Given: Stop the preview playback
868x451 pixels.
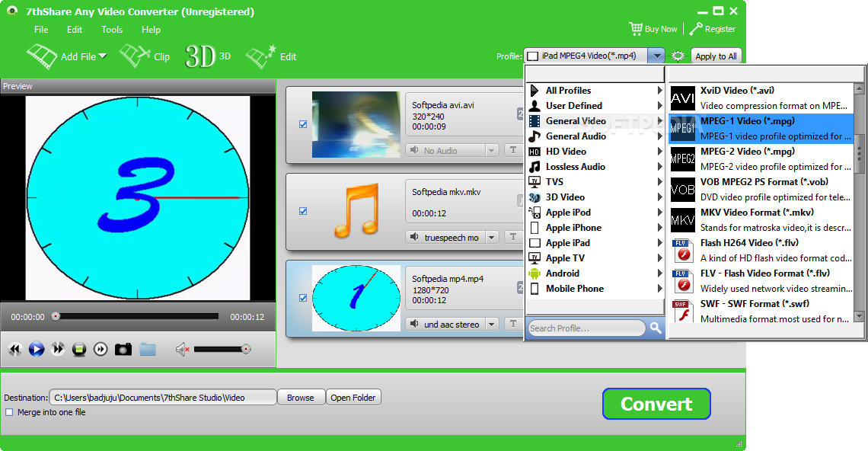Looking at the screenshot, I should (79, 349).
